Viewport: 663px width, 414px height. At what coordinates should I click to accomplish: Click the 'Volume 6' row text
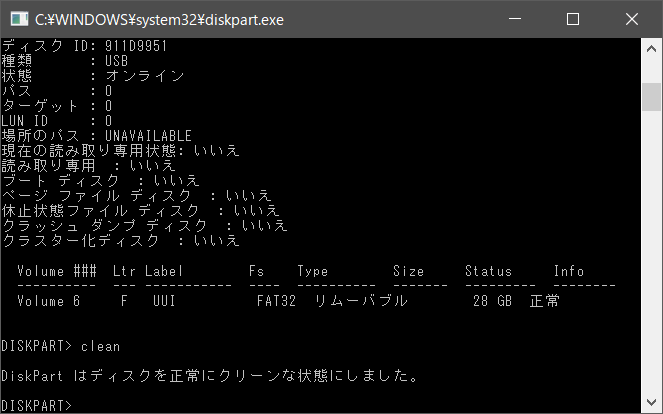pyautogui.click(x=49, y=301)
